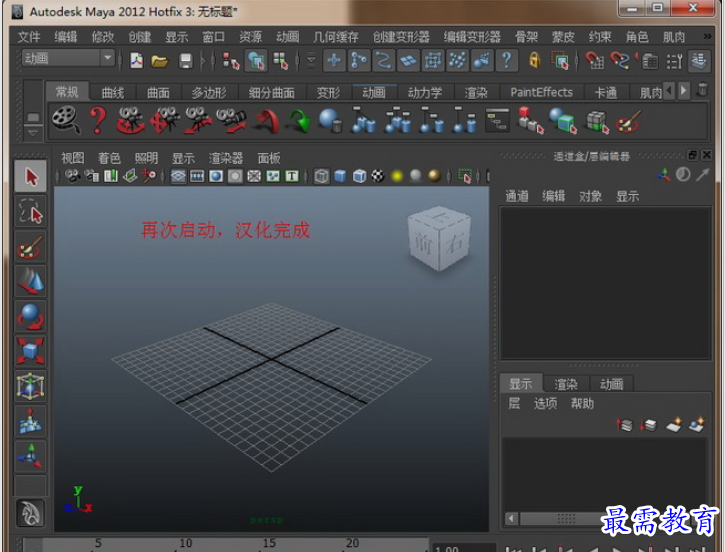Open the 创建 menu
The image size is (725, 552).
point(140,37)
